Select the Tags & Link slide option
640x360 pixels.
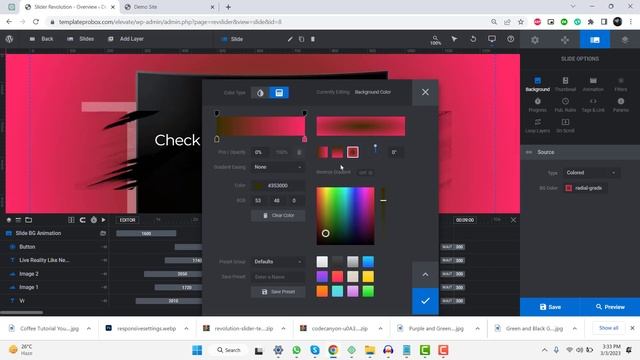593,105
